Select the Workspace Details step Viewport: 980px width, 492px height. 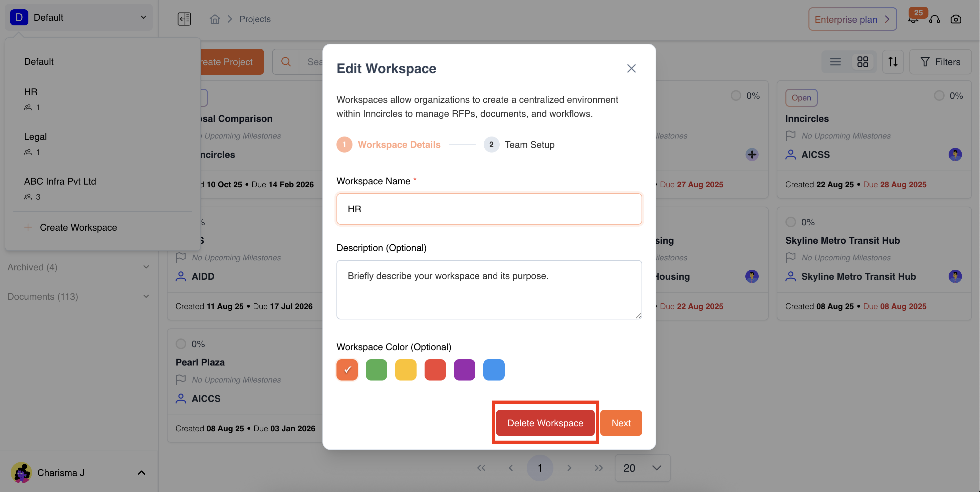click(398, 145)
